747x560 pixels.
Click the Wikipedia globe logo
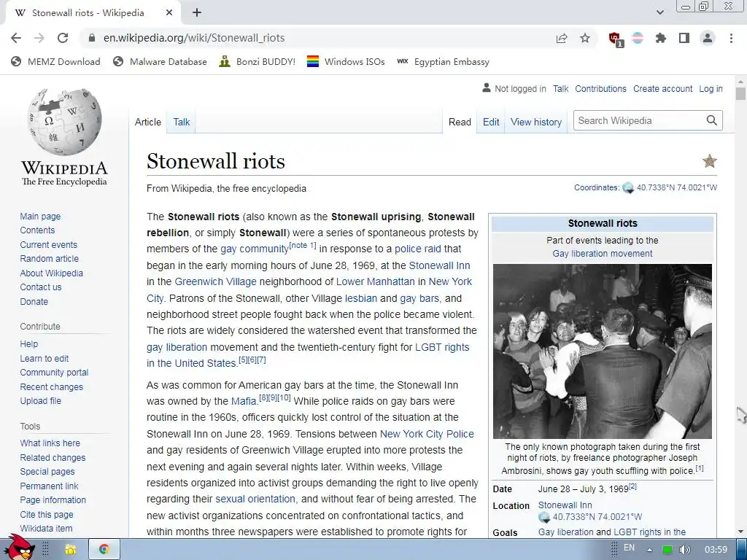64,122
